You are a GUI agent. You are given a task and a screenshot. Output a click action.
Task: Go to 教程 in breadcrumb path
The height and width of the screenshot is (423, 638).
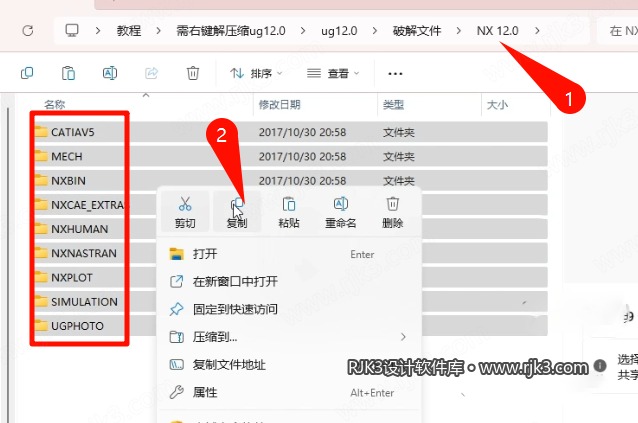[129, 31]
